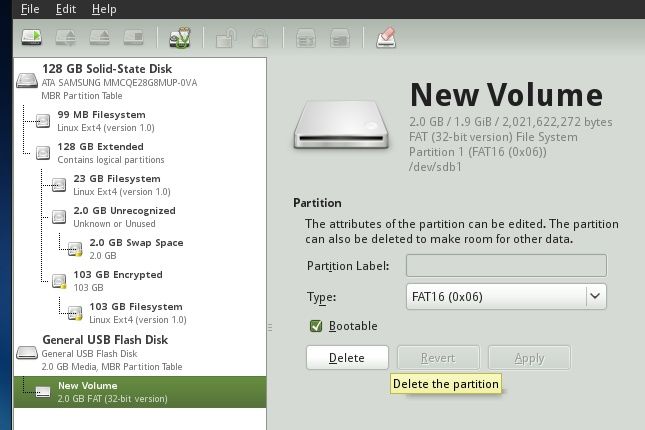The image size is (645, 430).
Task: Click the Erase/format eraser toolbar icon
Action: click(386, 38)
